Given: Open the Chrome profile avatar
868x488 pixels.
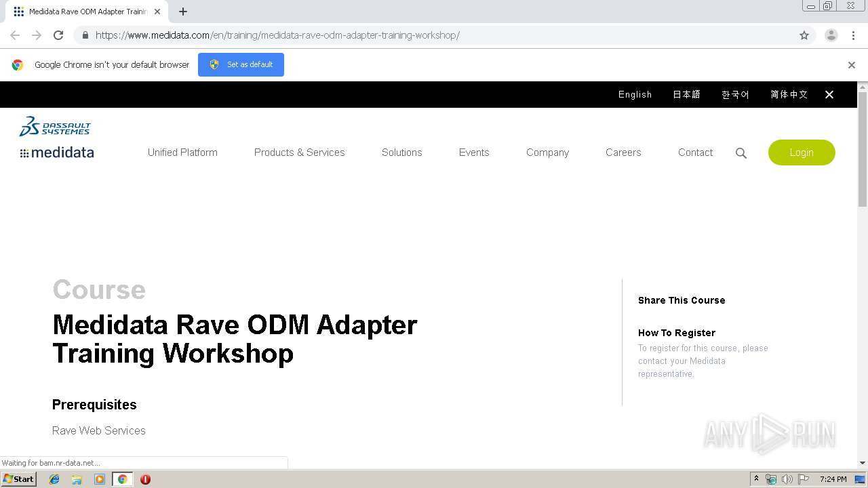Looking at the screenshot, I should pyautogui.click(x=831, y=35).
